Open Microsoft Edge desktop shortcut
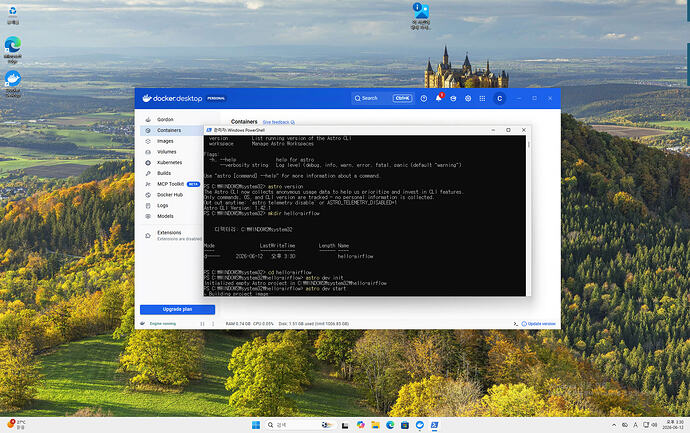Screen dimensions: 690x433 (13, 50)
